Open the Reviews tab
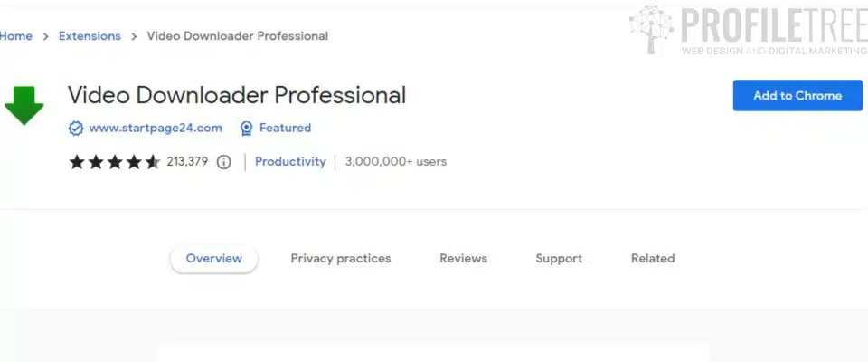This screenshot has height=362, width=868. coord(463,259)
